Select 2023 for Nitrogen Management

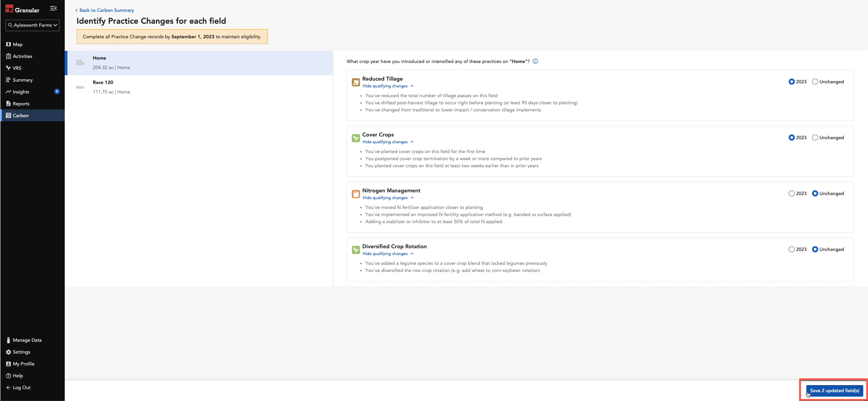791,193
